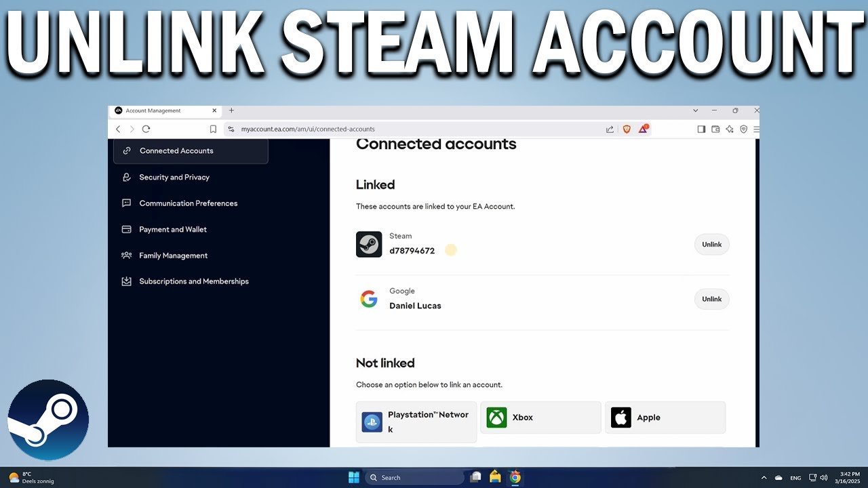The width and height of the screenshot is (868, 488).
Task: Click the Linked section heading
Action: pyautogui.click(x=375, y=184)
